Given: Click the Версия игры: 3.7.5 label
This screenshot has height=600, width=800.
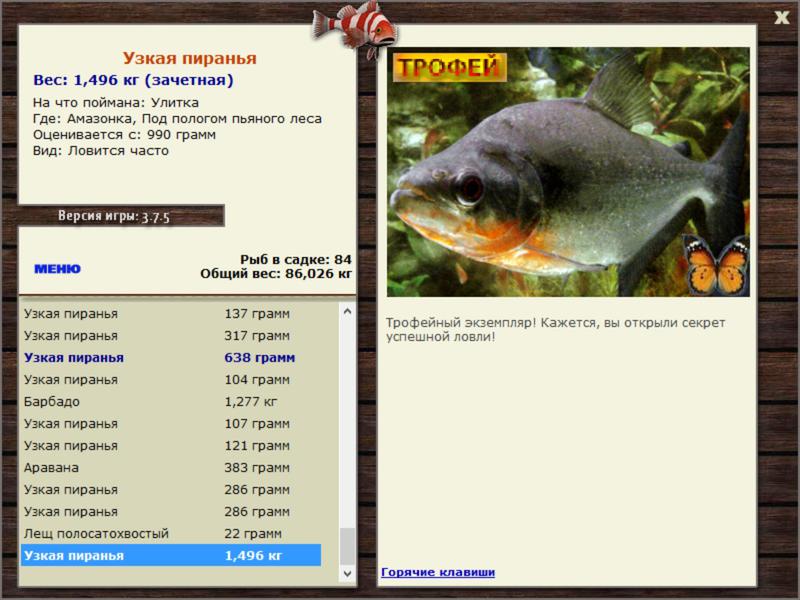Looking at the screenshot, I should tap(113, 216).
